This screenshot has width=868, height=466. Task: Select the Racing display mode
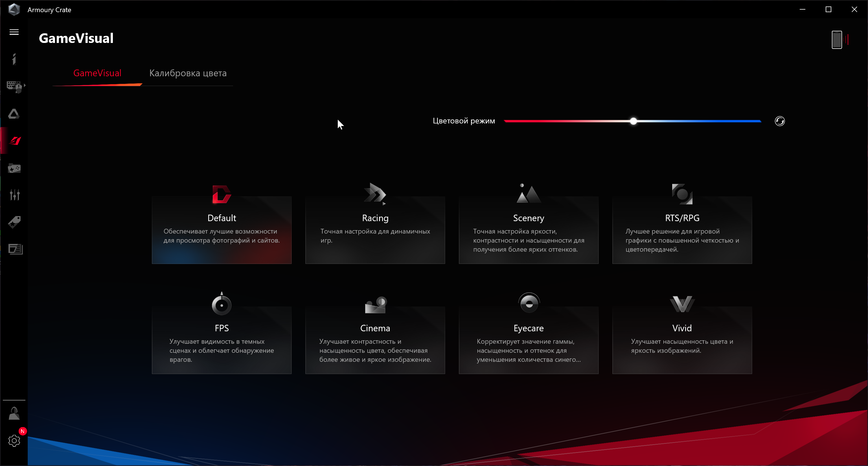pyautogui.click(x=375, y=229)
